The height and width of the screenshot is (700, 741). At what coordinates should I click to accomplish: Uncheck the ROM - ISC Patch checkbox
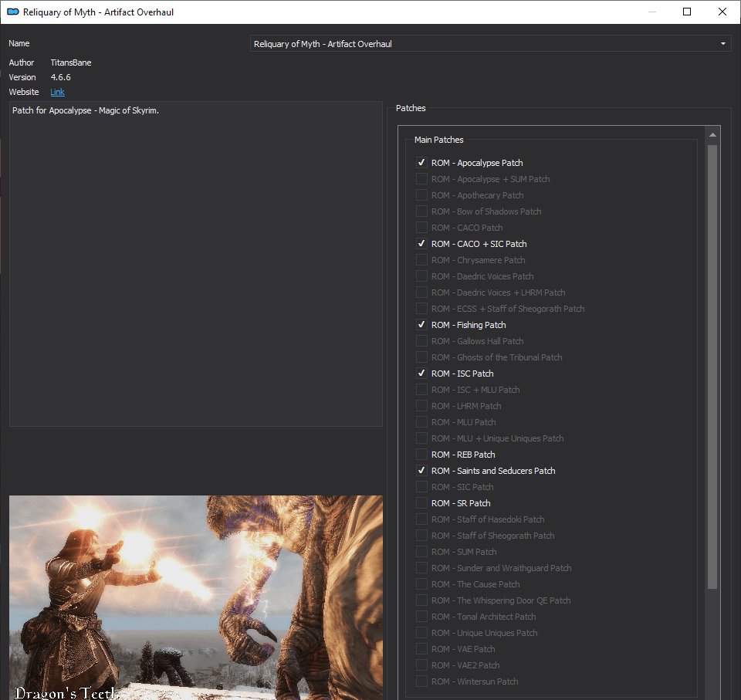tap(421, 374)
